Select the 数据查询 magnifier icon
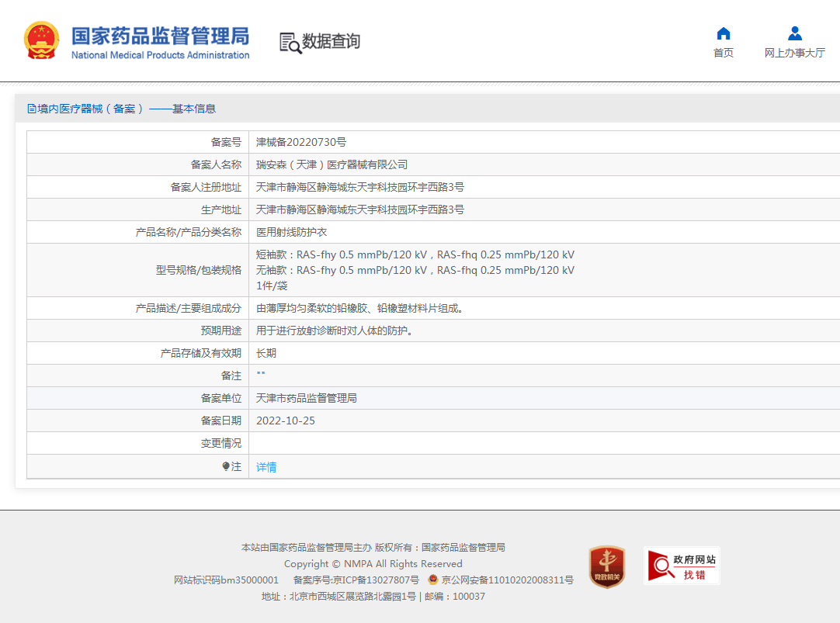Image resolution: width=840 pixels, height=623 pixels. coord(290,41)
